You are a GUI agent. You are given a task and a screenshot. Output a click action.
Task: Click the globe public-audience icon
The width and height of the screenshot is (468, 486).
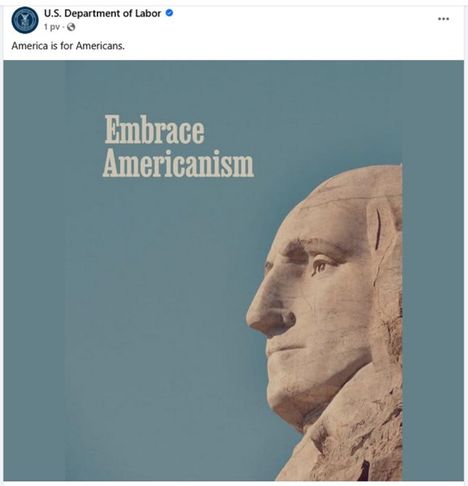pyautogui.click(x=71, y=27)
